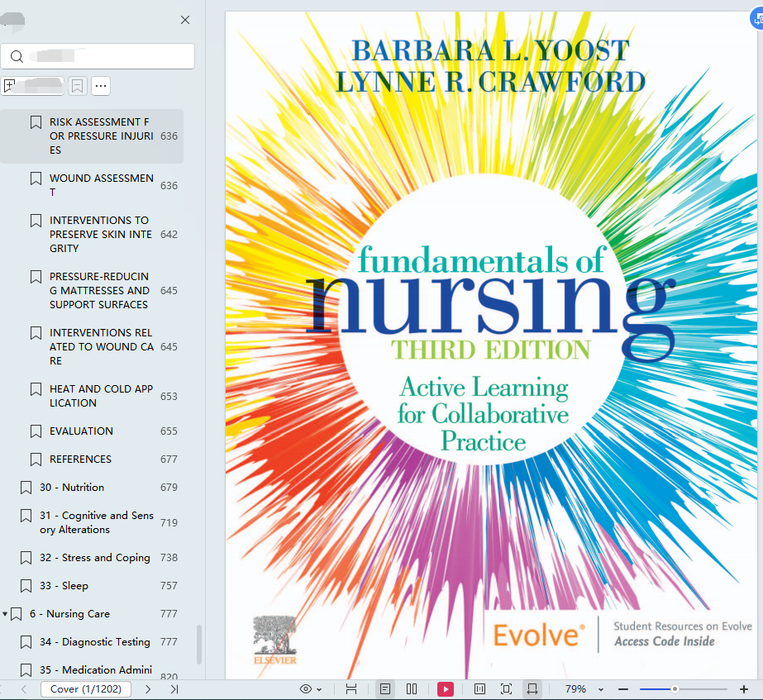
Task: Click the Cover (1/1202) page number field
Action: (86, 689)
